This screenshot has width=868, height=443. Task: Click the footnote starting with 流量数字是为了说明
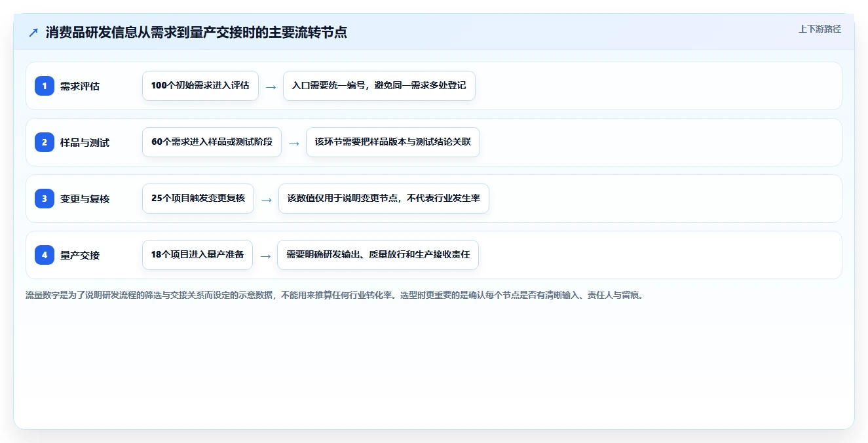[335, 296]
